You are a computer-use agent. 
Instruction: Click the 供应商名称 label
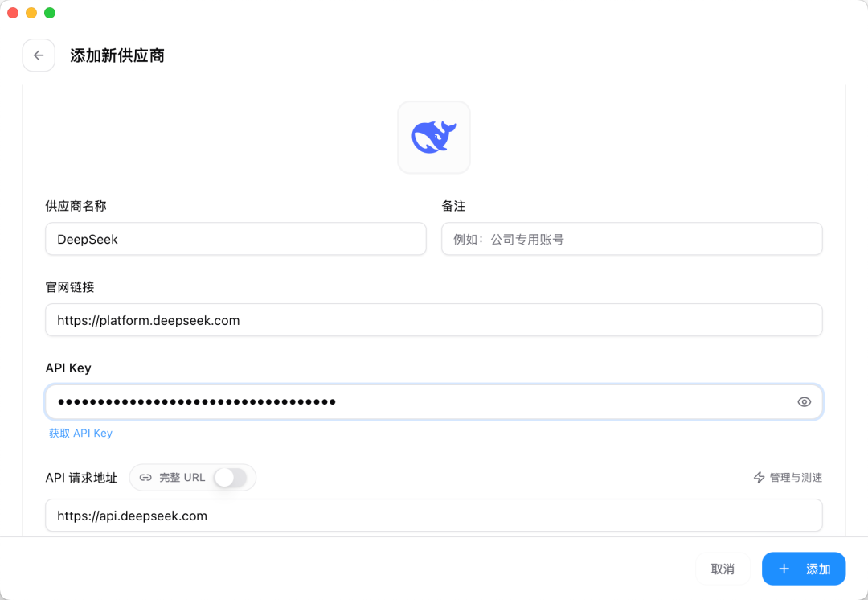coord(76,206)
